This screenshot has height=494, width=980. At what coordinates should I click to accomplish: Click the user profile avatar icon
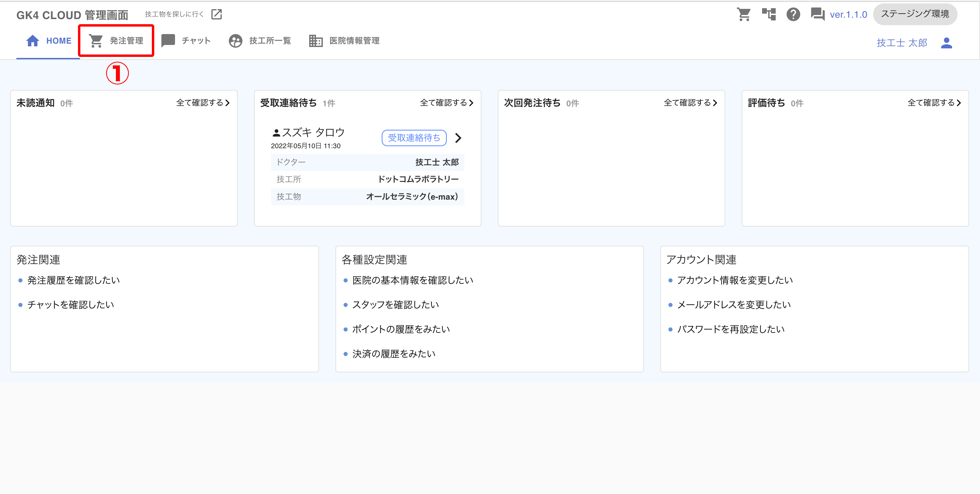coord(946,43)
